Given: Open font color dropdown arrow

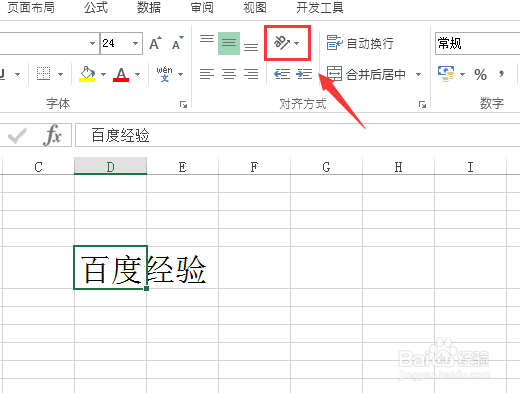Looking at the screenshot, I should coord(137,74).
